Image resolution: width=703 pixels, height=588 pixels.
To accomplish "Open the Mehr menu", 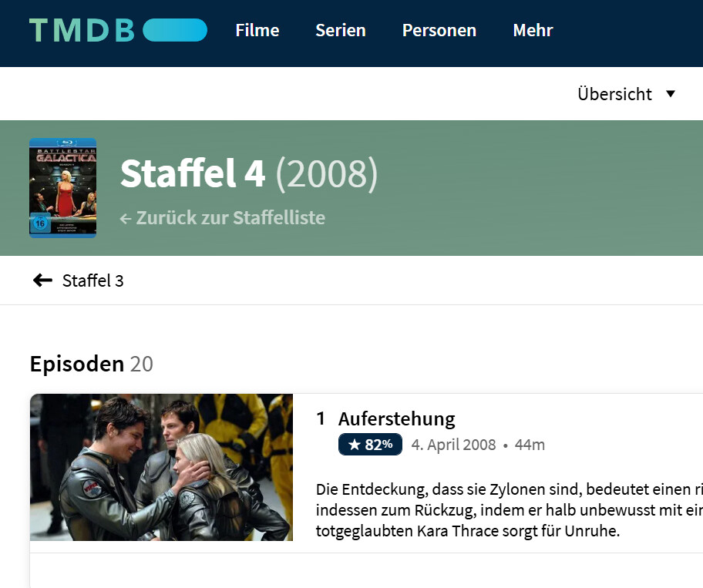I will tap(533, 31).
